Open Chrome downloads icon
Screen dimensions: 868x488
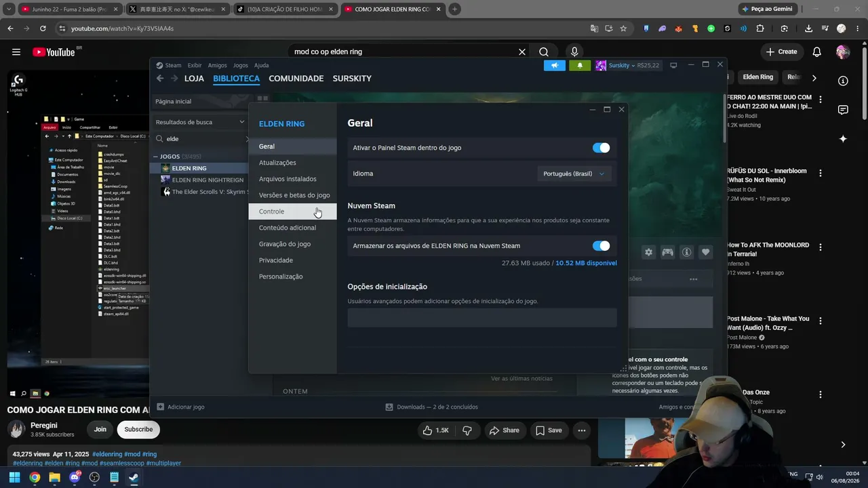808,28
